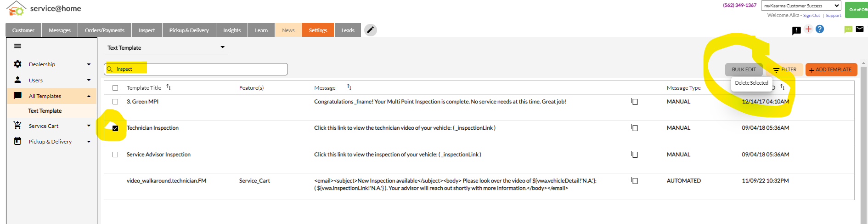The height and width of the screenshot is (224, 868).
Task: Sort the Message column arrows icon
Action: point(349,87)
